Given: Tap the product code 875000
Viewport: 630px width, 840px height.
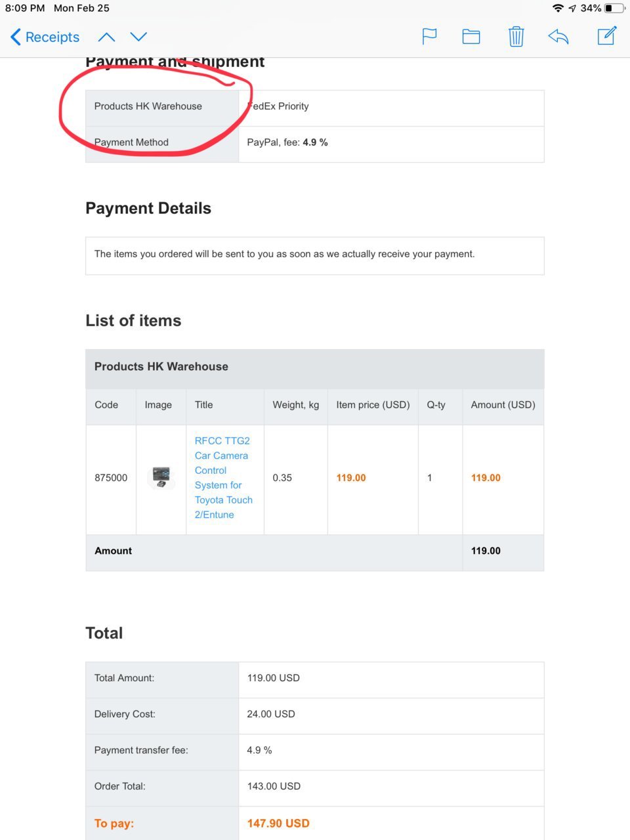Looking at the screenshot, I should [111, 478].
